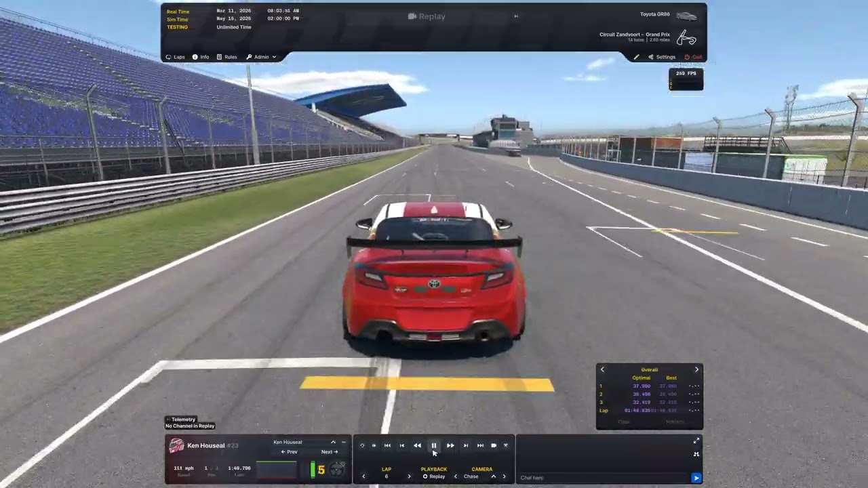Click the 111 mph speed readout

click(x=184, y=468)
